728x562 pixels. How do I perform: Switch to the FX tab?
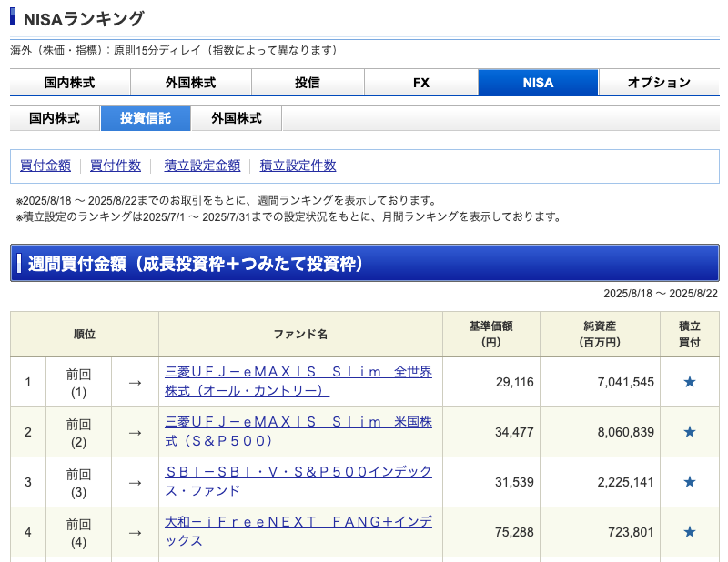point(421,83)
